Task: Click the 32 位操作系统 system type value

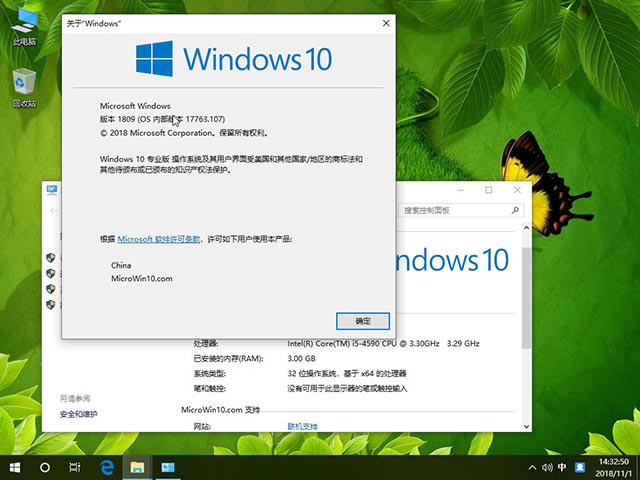Action: [347, 373]
